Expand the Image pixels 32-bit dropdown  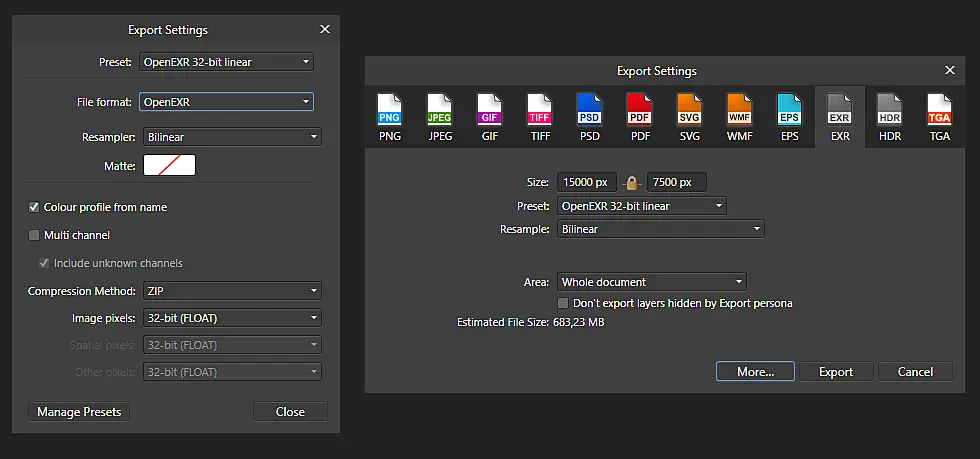(232, 318)
